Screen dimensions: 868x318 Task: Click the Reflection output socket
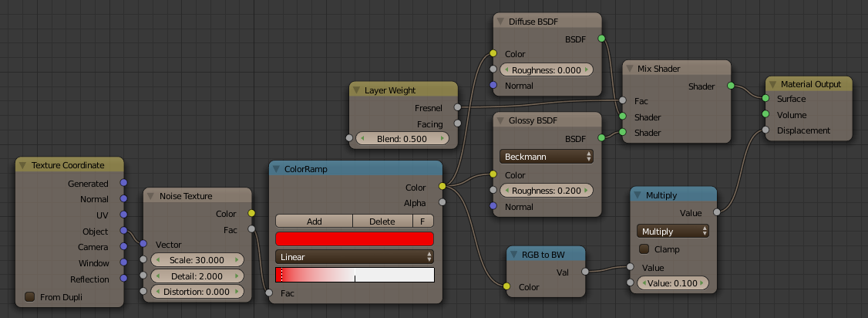(123, 279)
